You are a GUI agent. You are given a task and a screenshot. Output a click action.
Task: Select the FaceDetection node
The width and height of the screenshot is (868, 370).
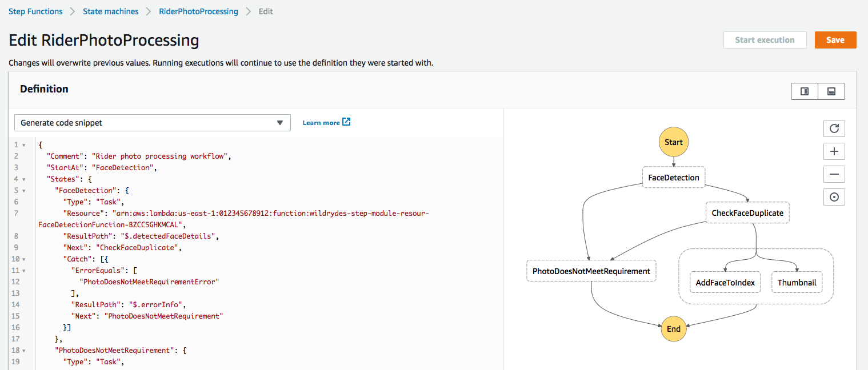674,178
